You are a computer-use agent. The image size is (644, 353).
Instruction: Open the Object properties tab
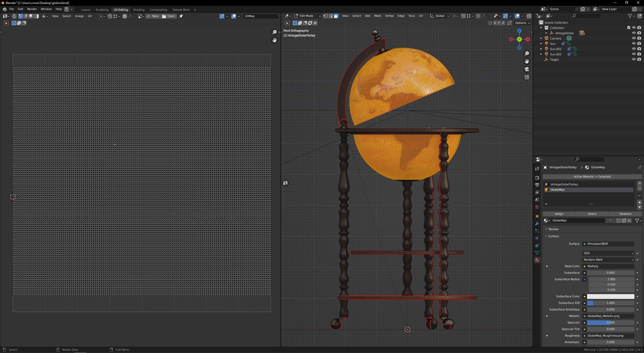(x=537, y=216)
